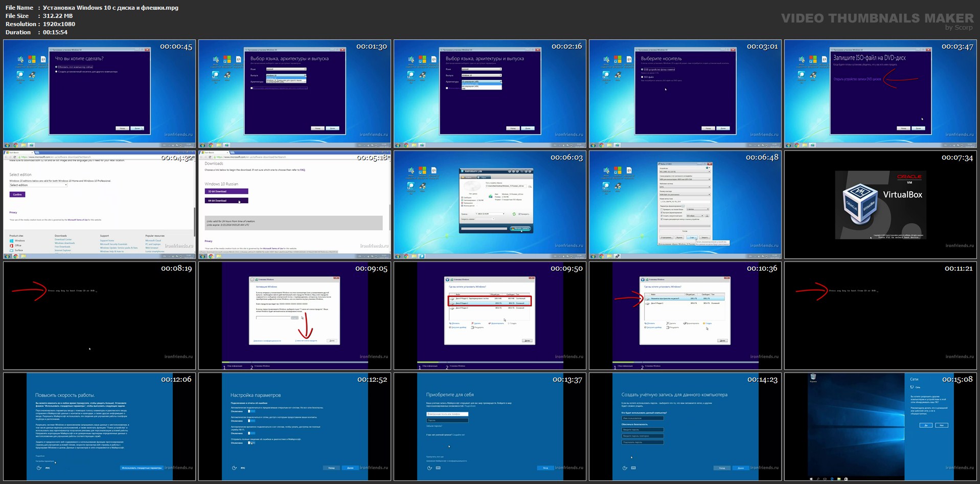The image size is (980, 484).
Task: Click the Создайте ее link in the 00:13:37 frame
Action: [x=459, y=435]
